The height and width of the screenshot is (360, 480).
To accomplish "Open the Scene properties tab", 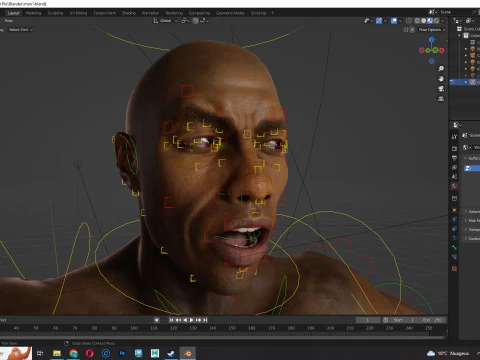I will click(x=454, y=177).
